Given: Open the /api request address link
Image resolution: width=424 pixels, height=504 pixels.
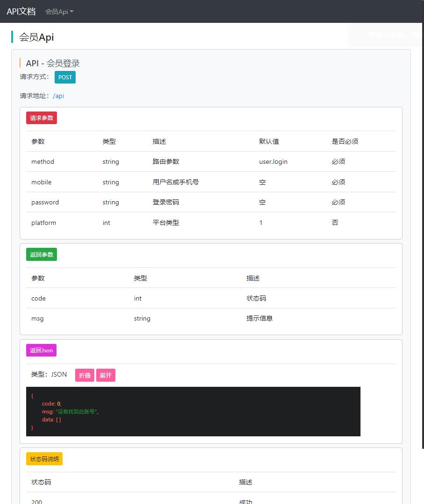Looking at the screenshot, I should (x=58, y=96).
